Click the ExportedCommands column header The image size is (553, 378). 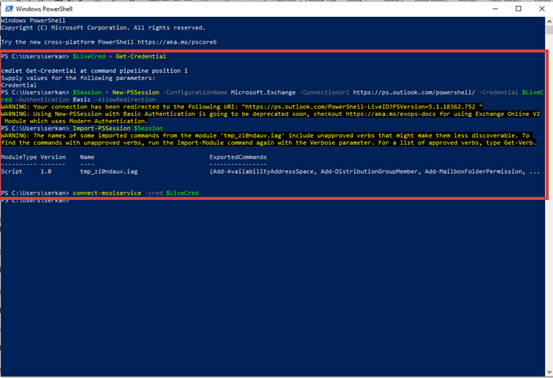[238, 157]
